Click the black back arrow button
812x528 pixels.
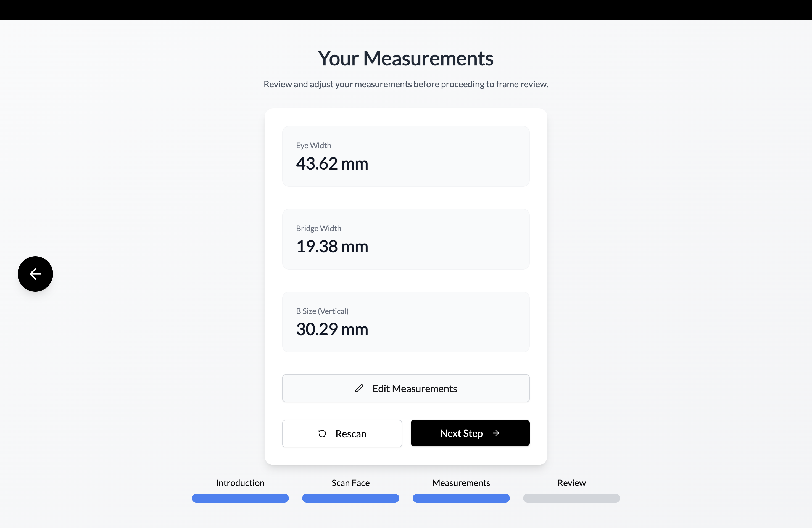tap(35, 274)
